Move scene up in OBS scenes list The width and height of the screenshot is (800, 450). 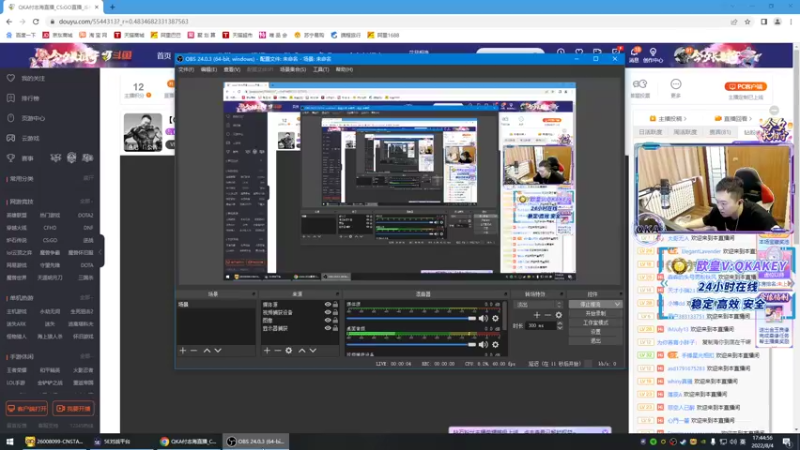tap(207, 351)
